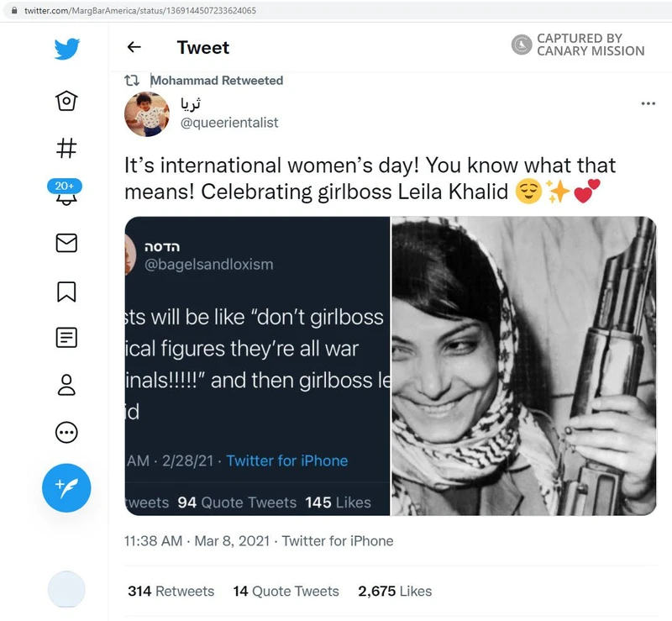The width and height of the screenshot is (672, 621).
Task: View the 314 Retweets list
Action: 171,592
